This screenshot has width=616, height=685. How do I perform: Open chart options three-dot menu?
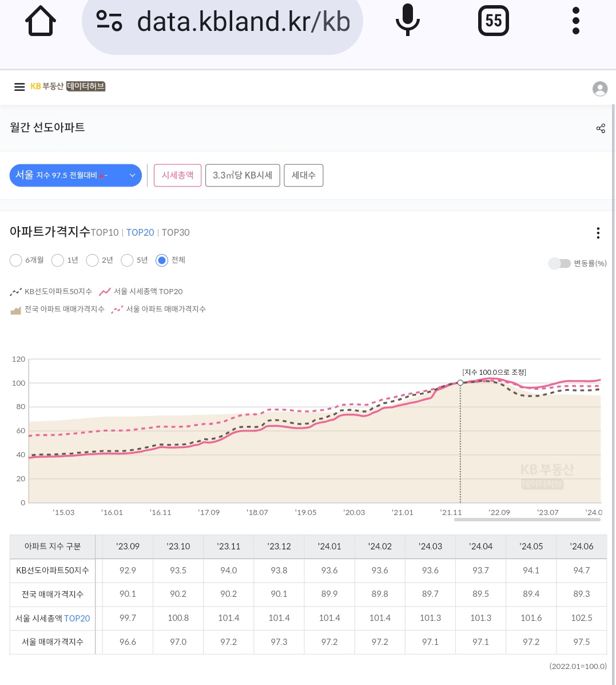pyautogui.click(x=598, y=233)
